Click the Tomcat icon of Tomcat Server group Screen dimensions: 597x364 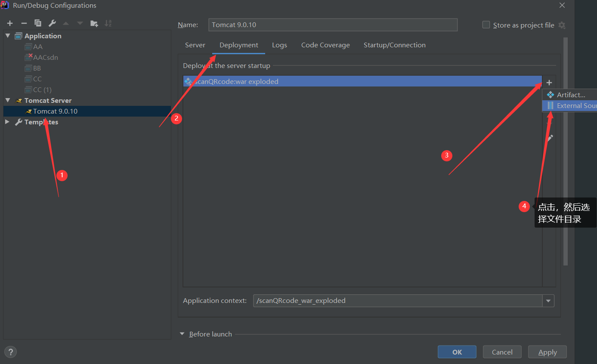coord(19,101)
